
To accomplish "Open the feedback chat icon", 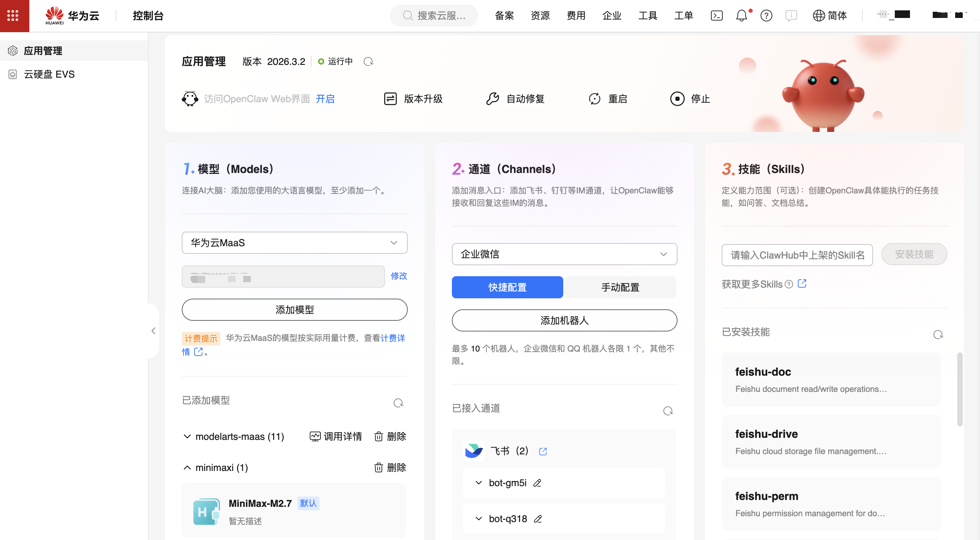I will (791, 16).
